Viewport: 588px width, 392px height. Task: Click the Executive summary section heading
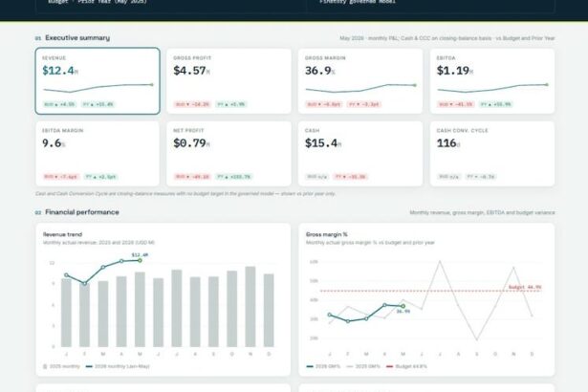77,38
